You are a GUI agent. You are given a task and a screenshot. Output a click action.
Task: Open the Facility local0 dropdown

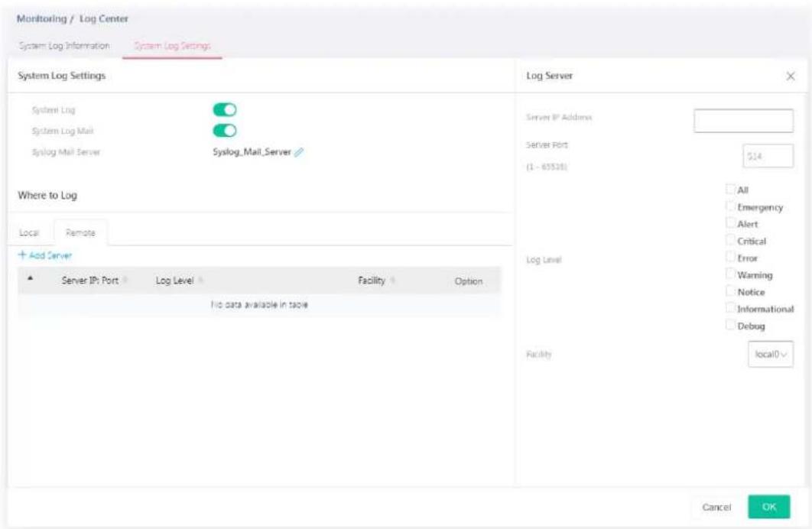[x=771, y=354]
